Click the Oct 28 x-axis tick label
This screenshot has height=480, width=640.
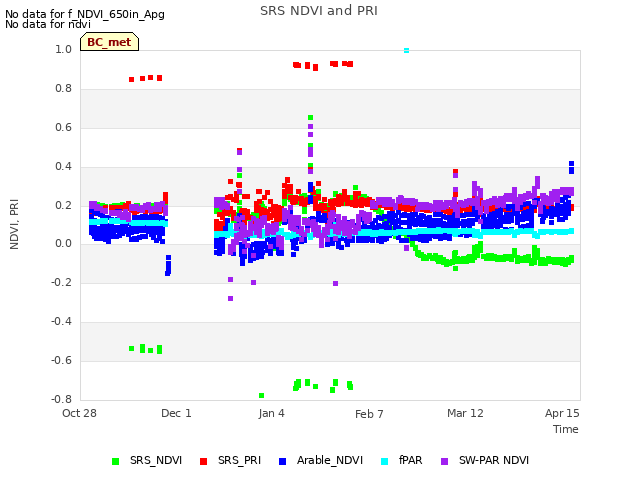click(79, 413)
